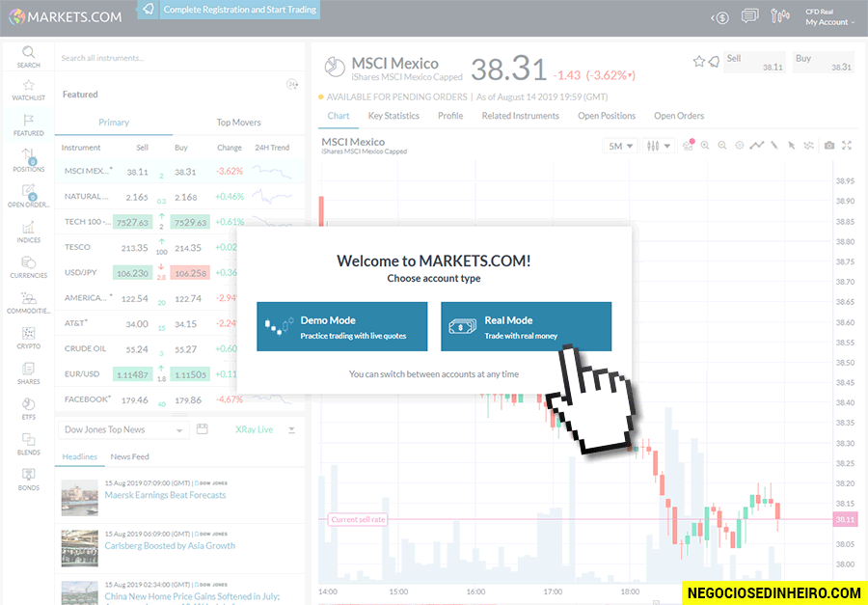Open the Crypto category
The height and width of the screenshot is (605, 868).
click(x=28, y=338)
